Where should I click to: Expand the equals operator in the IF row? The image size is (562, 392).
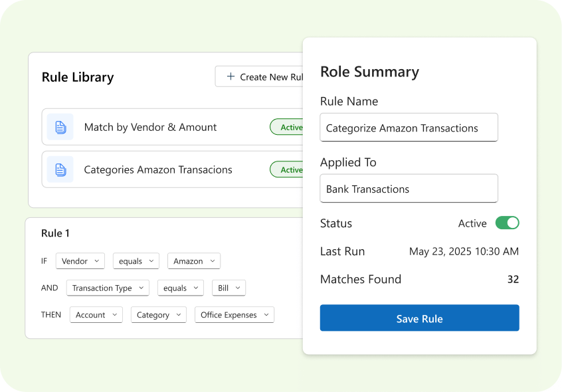pyautogui.click(x=136, y=261)
